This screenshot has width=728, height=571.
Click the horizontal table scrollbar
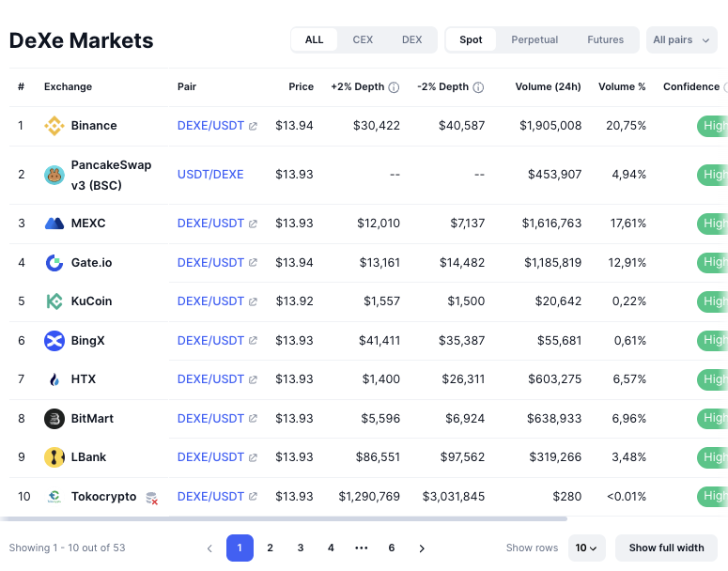pos(284,518)
